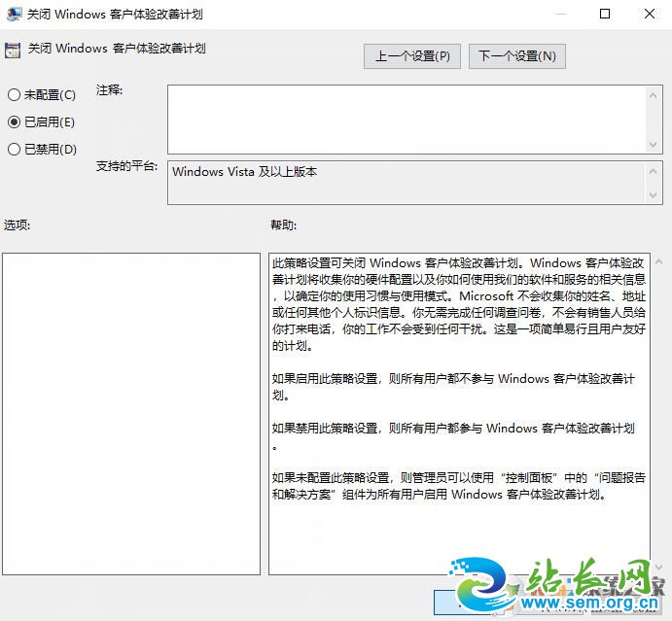Image resolution: width=672 pixels, height=621 pixels.
Task: Click the first help paragraph starting 此策略设置可关闭
Action: point(459,304)
